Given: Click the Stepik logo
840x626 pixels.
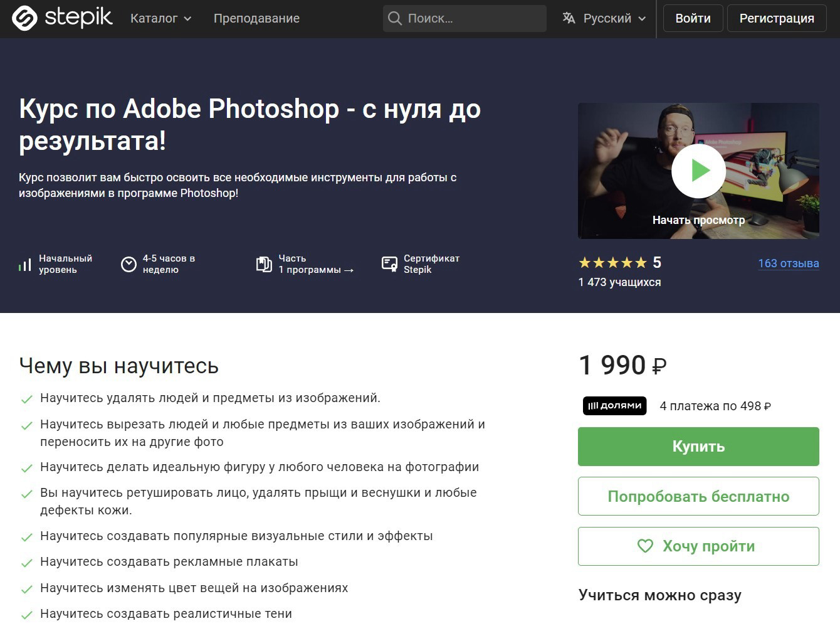Looking at the screenshot, I should (62, 18).
